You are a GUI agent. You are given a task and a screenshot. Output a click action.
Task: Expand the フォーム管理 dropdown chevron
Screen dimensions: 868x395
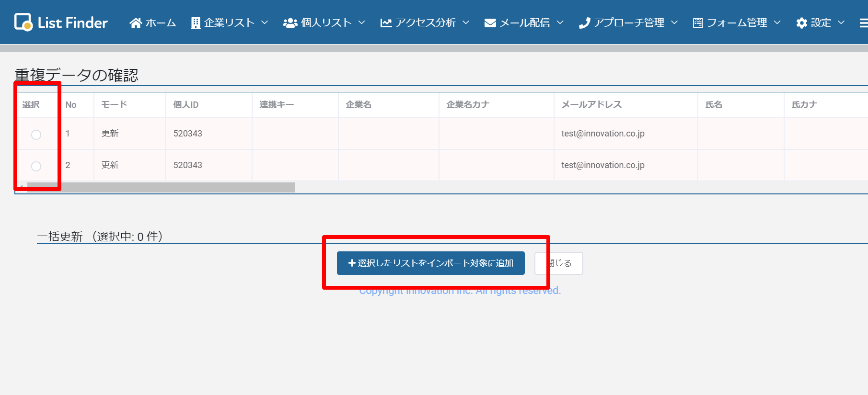pos(777,23)
